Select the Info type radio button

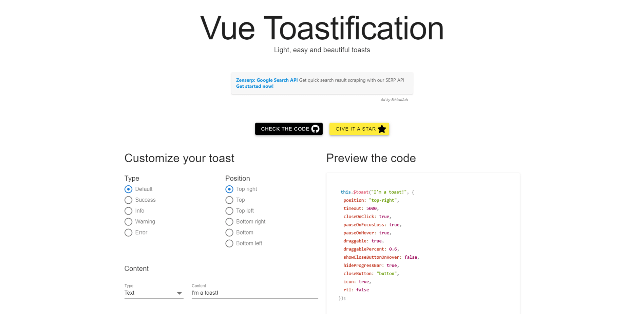[128, 211]
